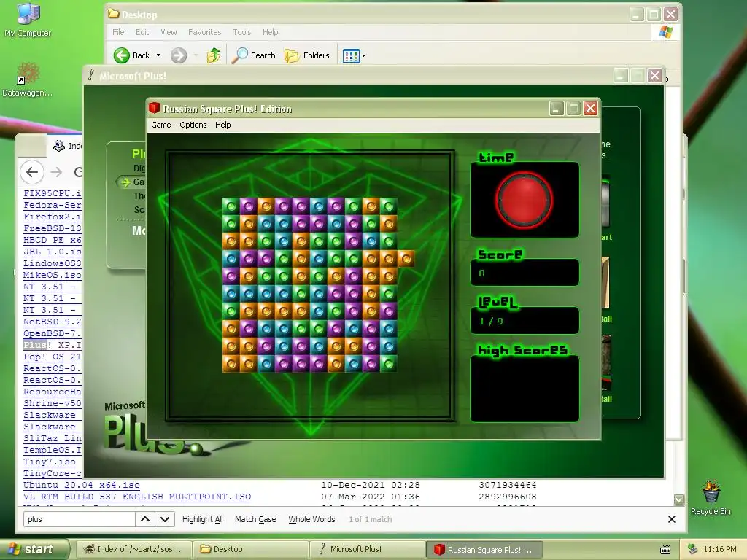Click the Score display box
This screenshot has width=747, height=560.
click(525, 273)
